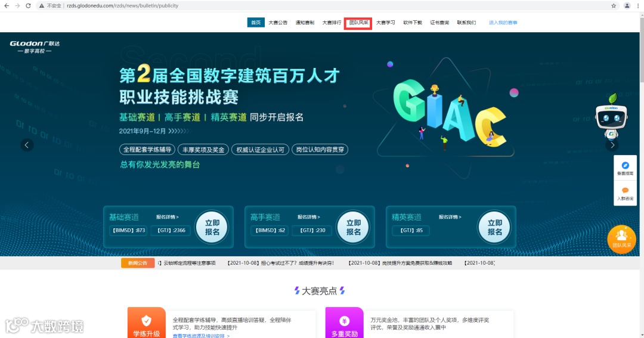The width and height of the screenshot is (644, 338).
Task: Click the banner title 职业技能挑战赛
Action: 179,97
